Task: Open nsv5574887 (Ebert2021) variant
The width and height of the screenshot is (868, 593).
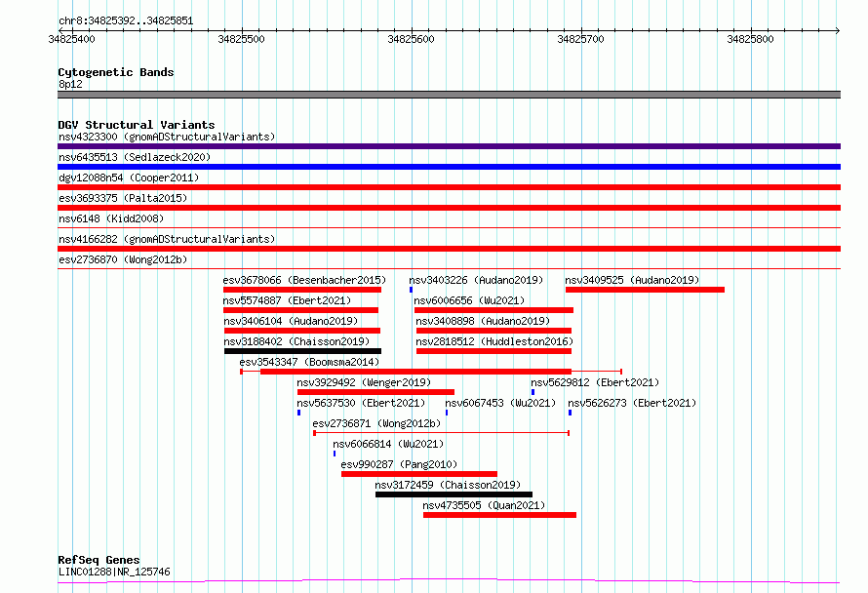Action: click(x=287, y=300)
